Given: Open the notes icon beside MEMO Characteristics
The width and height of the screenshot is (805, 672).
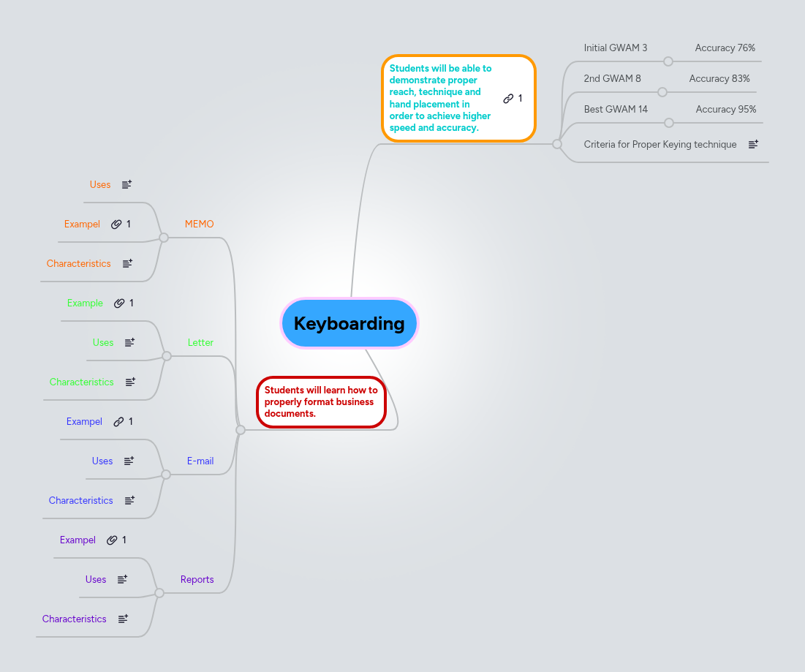Looking at the screenshot, I should click(x=127, y=263).
